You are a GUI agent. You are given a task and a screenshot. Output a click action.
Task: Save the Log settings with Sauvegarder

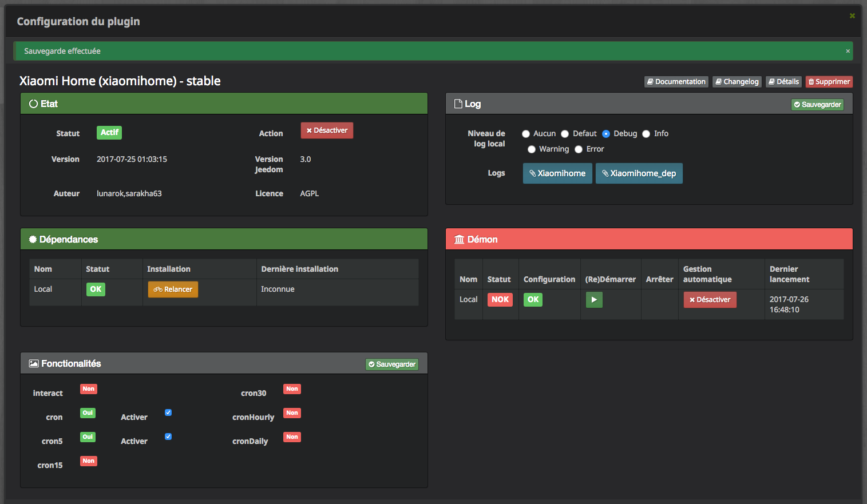pyautogui.click(x=817, y=105)
